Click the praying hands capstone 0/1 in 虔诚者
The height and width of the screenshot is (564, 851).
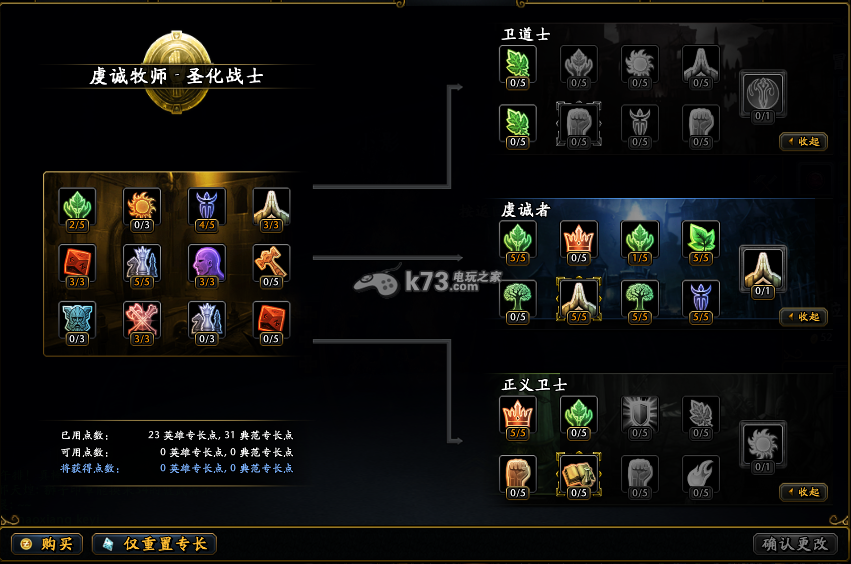pos(763,271)
